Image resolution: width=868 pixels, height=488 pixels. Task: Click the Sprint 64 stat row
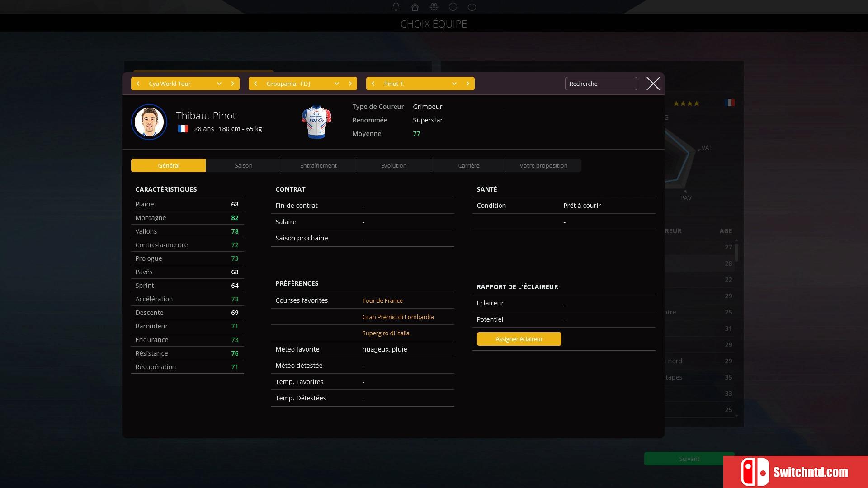pyautogui.click(x=187, y=286)
